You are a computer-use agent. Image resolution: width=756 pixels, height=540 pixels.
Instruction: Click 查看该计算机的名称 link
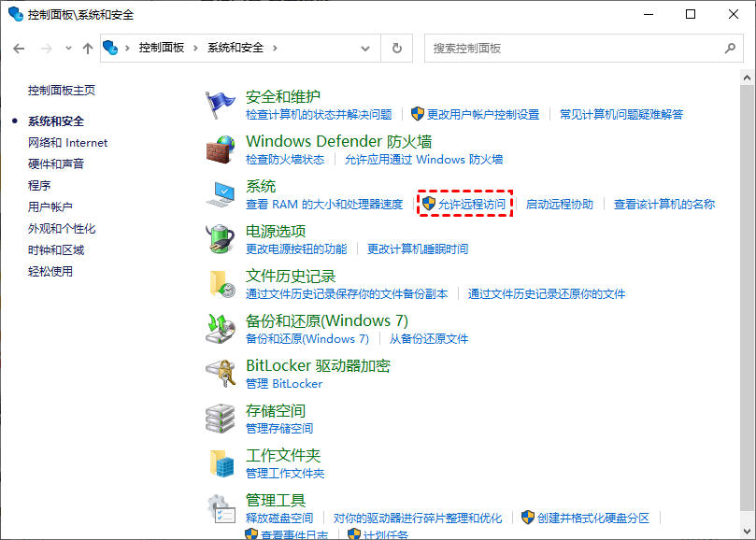click(663, 204)
